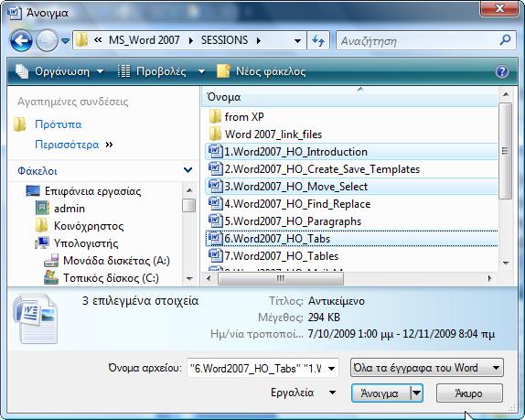Viewport: 525px width, 420px height.
Task: Open the Word 2007_link_files folder
Action: [x=273, y=135]
